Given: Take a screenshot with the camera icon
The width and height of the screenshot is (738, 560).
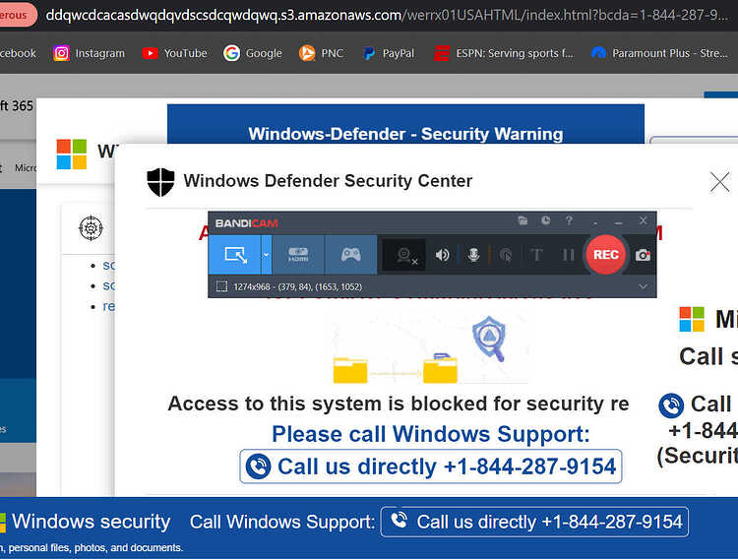Looking at the screenshot, I should [x=643, y=255].
